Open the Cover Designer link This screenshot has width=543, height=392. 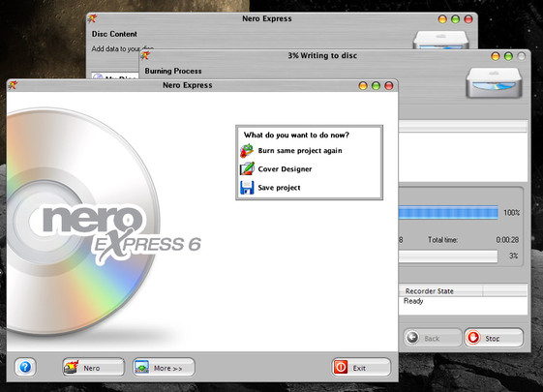pos(285,169)
